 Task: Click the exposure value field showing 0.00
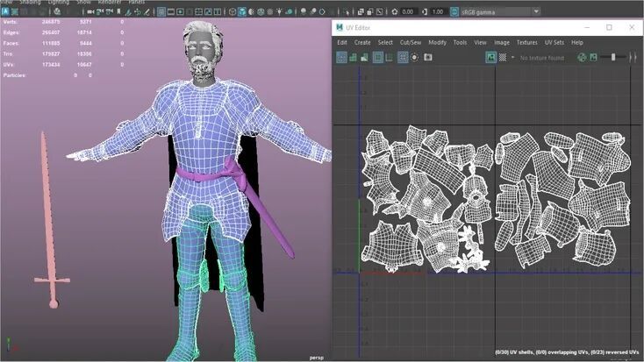tap(407, 11)
